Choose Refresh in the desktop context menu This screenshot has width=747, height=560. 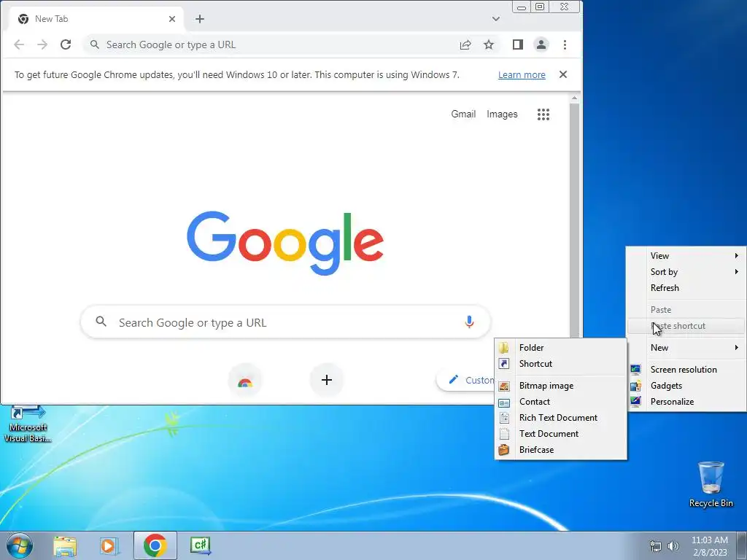(x=686, y=288)
